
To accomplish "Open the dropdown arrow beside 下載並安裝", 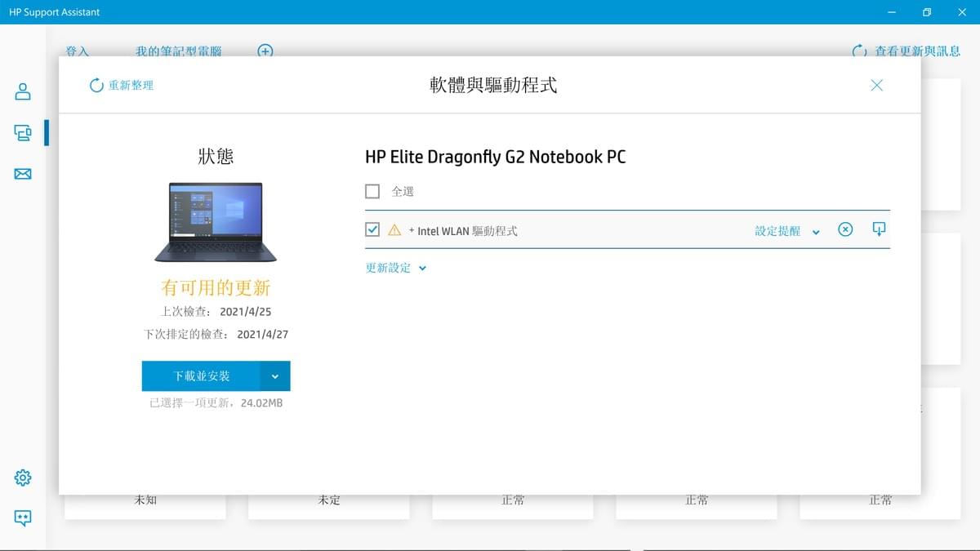I will 275,376.
